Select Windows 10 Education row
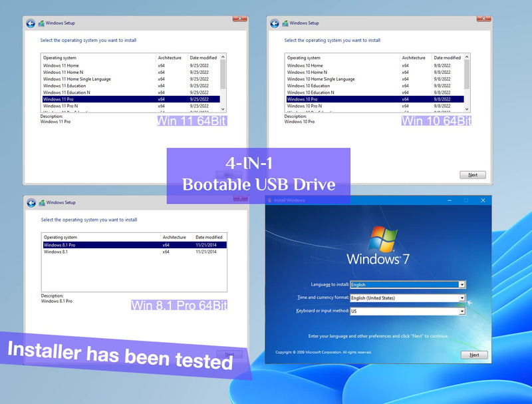The height and width of the screenshot is (404, 532). point(375,86)
